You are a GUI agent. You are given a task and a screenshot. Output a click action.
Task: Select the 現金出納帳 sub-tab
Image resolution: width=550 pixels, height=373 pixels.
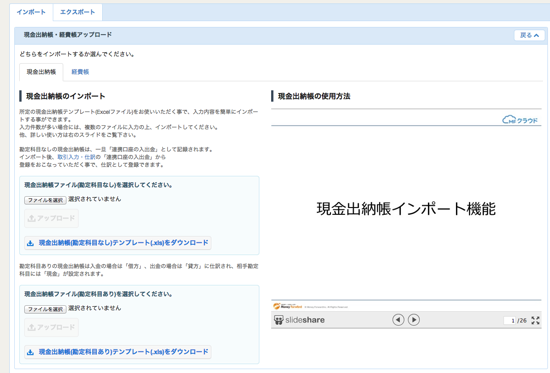(x=41, y=72)
